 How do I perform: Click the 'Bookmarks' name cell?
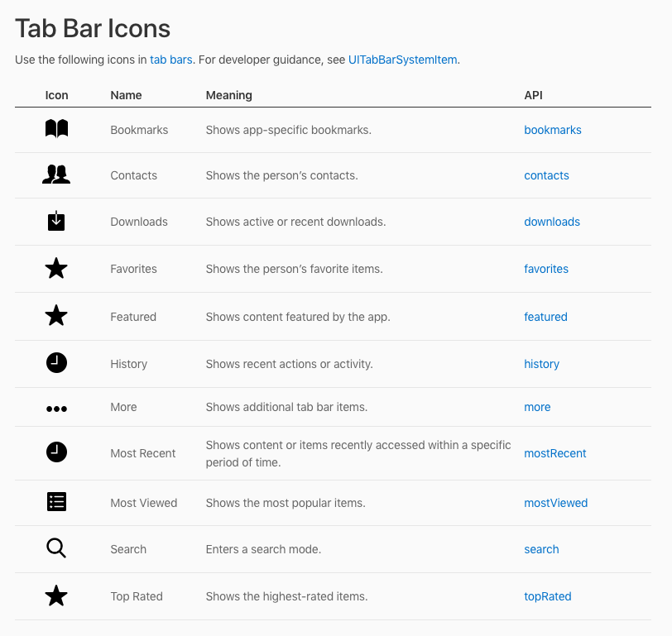(139, 130)
